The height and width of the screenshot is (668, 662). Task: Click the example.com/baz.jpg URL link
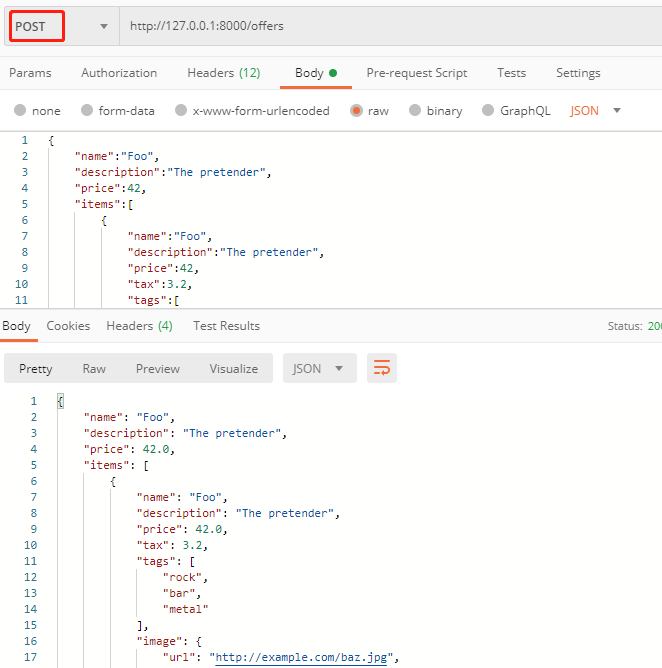303,657
